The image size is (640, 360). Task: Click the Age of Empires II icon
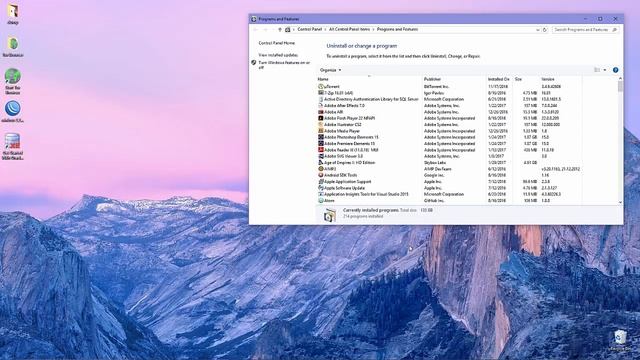click(321, 162)
